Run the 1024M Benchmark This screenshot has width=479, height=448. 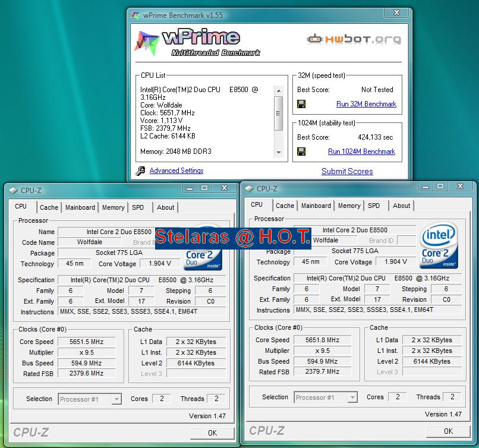pos(361,152)
